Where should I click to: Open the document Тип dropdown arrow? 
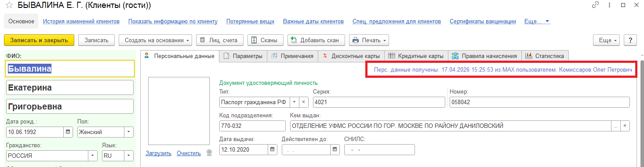pyautogui.click(x=295, y=102)
